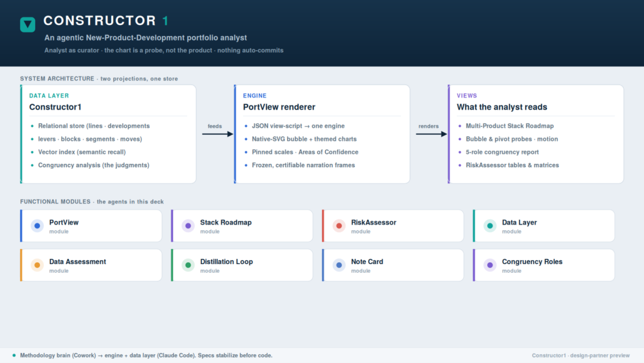This screenshot has width=644, height=363.
Task: Click the PortView module blue dot icon
Action: click(37, 226)
